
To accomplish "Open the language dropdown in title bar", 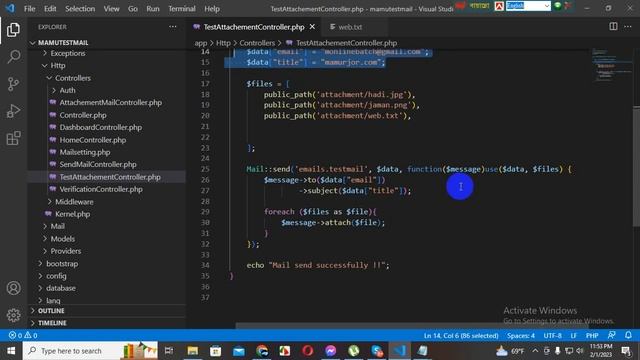I will (528, 6).
